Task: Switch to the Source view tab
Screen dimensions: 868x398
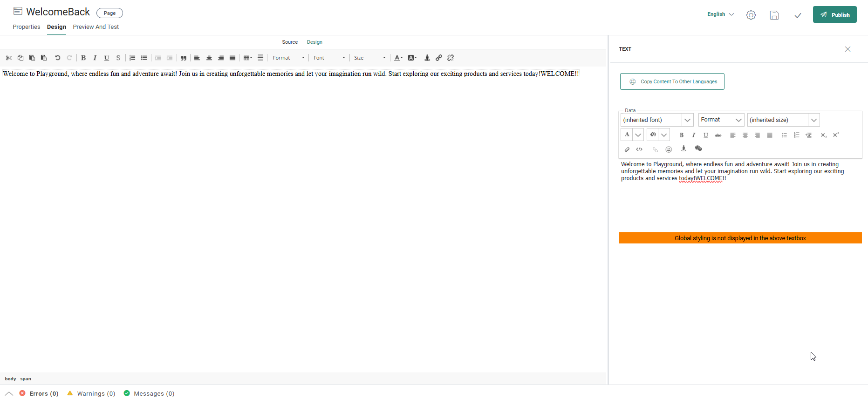Action: [x=289, y=42]
